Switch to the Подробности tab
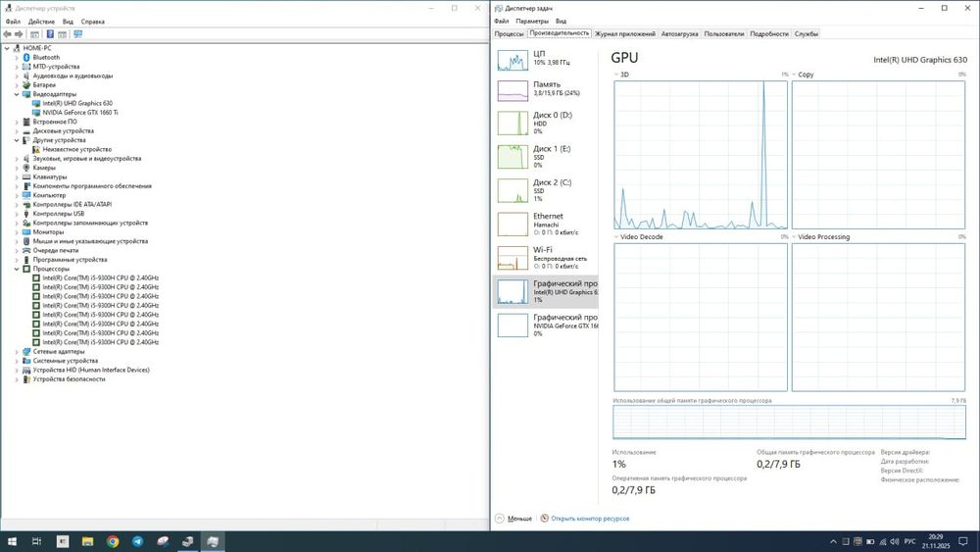The width and height of the screenshot is (980, 552). (769, 33)
